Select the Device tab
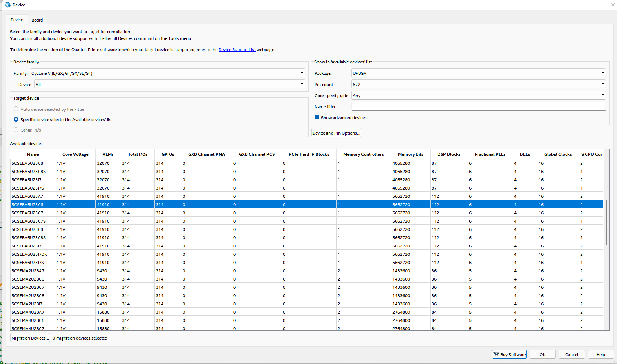 [x=17, y=20]
